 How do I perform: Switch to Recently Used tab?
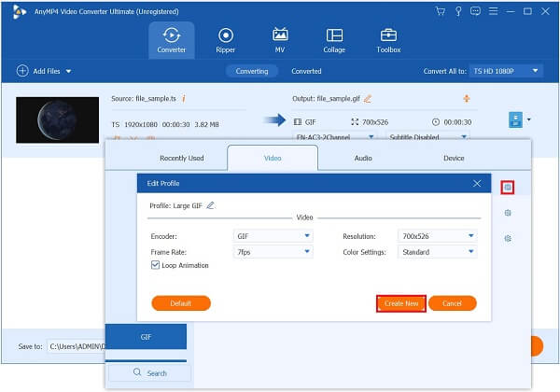[182, 158]
